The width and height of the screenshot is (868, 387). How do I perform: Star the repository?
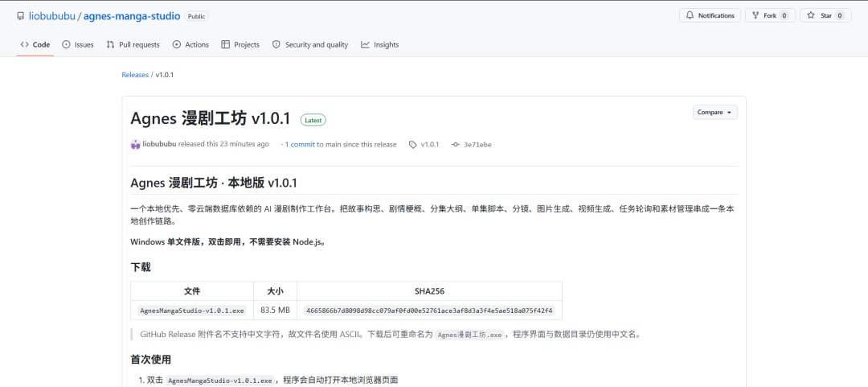825,15
